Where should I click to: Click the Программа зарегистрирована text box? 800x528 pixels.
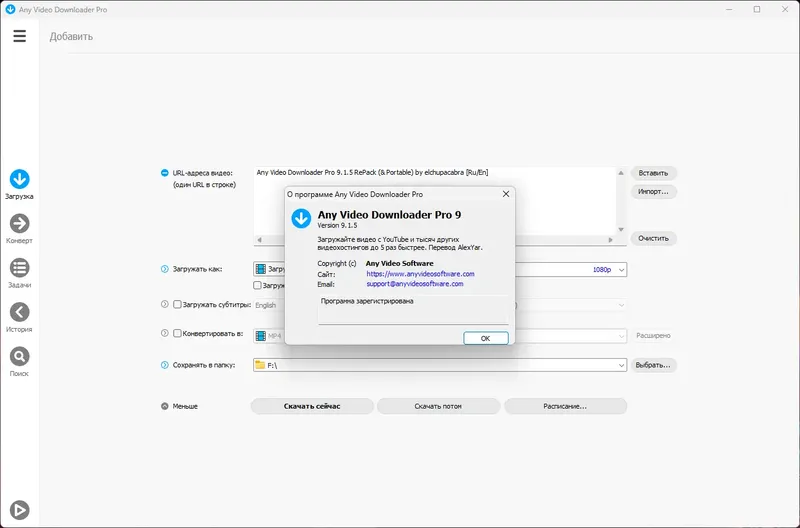pos(413,310)
